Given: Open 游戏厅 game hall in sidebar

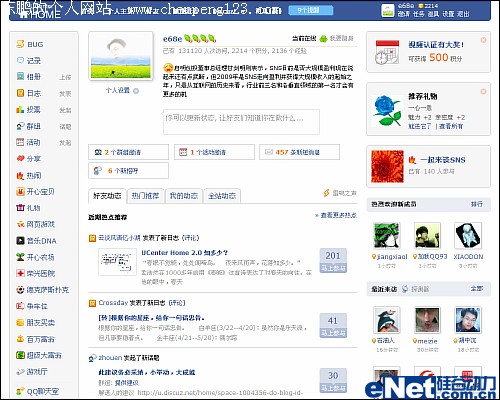Looking at the screenshot, I should pos(37,372).
